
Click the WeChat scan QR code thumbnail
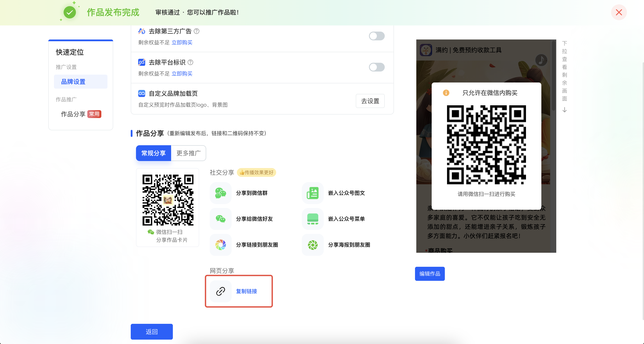[168, 200]
